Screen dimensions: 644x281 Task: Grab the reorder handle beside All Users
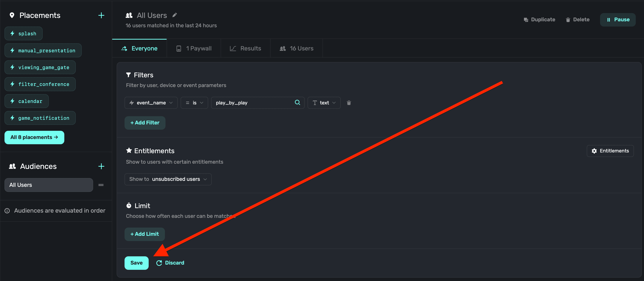tap(101, 185)
